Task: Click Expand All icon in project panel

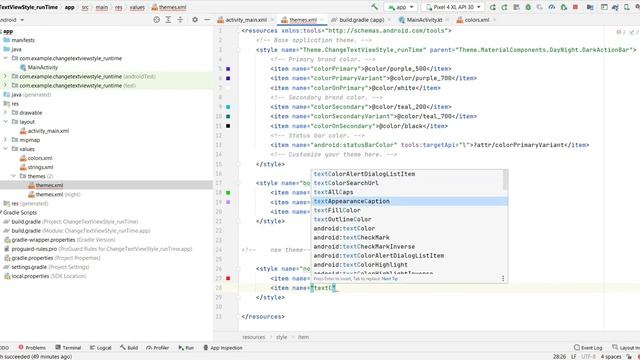Action: pyautogui.click(x=168, y=20)
